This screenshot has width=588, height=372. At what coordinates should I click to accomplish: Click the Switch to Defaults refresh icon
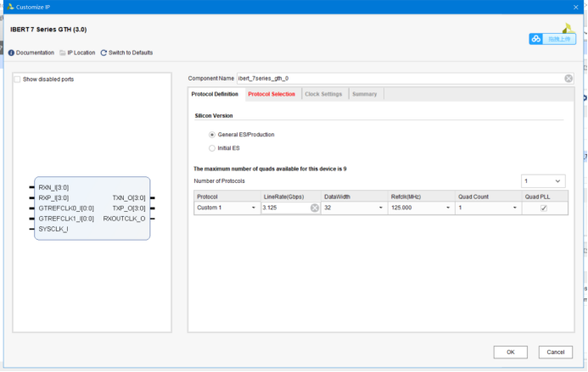(104, 53)
